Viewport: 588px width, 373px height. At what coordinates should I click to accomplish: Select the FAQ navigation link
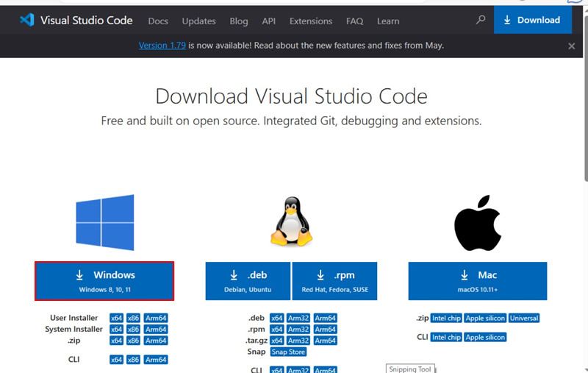[x=355, y=21]
